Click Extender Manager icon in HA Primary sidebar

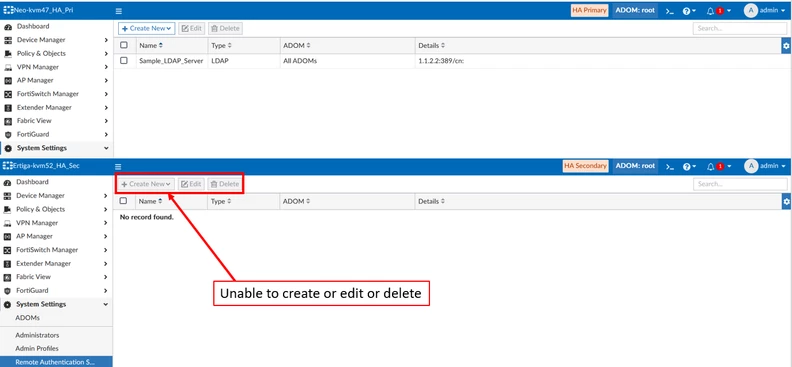coord(8,108)
